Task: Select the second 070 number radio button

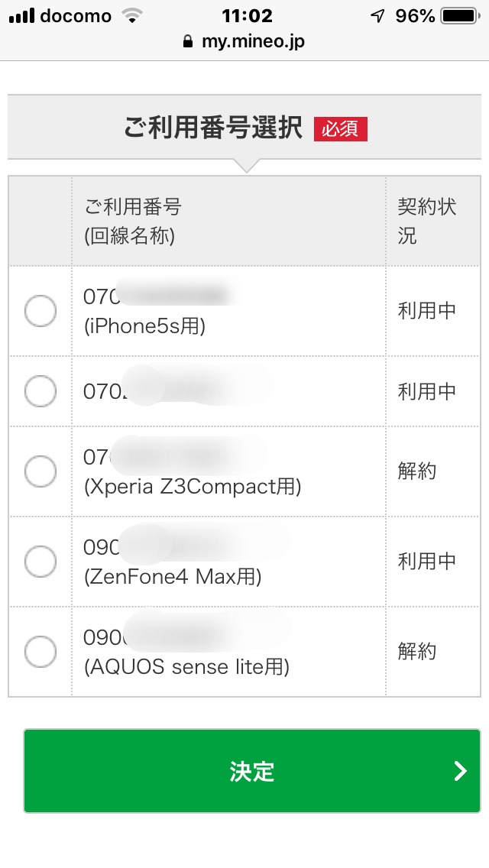Action: [x=40, y=391]
